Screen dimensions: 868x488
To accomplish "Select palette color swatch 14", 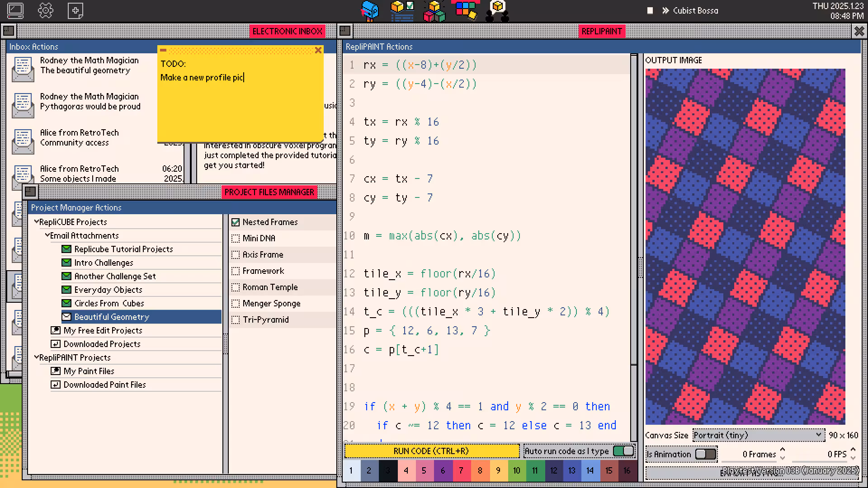I will 590,470.
